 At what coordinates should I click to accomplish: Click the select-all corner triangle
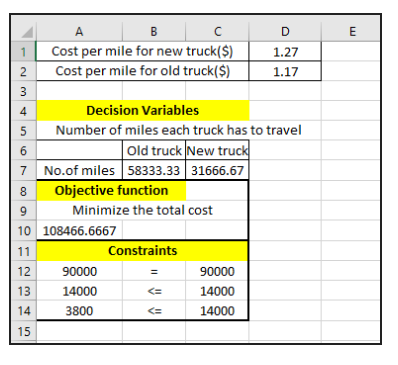pos(27,32)
